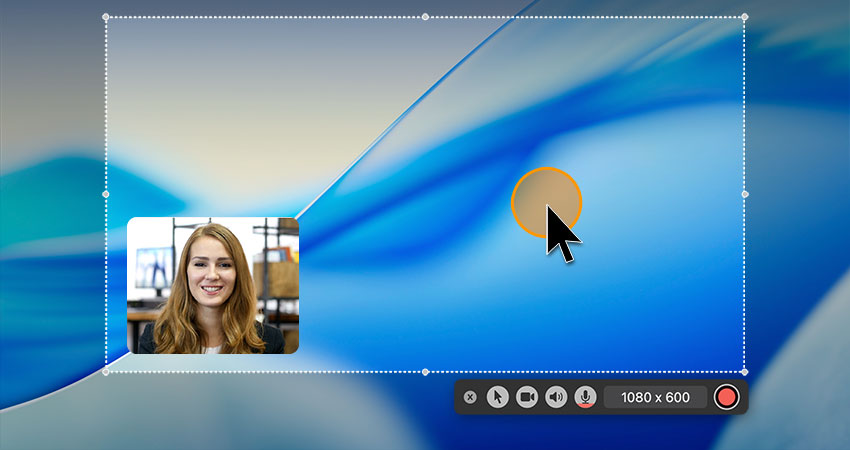Grab the bottom-left selection corner handle
The height and width of the screenshot is (450, 850).
106,372
